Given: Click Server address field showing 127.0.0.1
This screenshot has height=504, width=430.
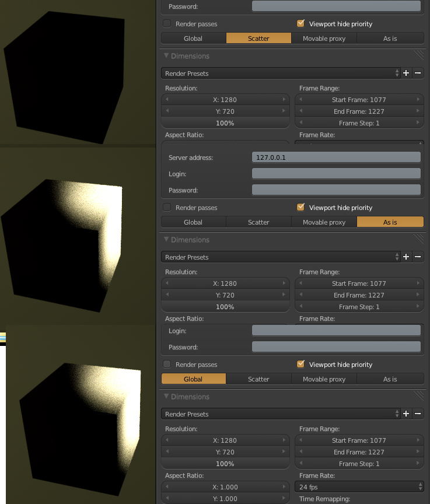Looking at the screenshot, I should click(x=336, y=157).
